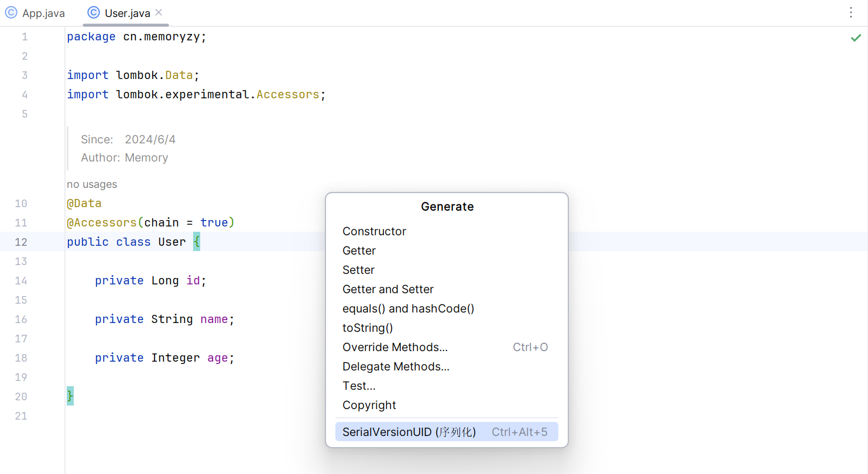Select Getter in the Generate popup
The height and width of the screenshot is (474, 868).
click(x=359, y=250)
